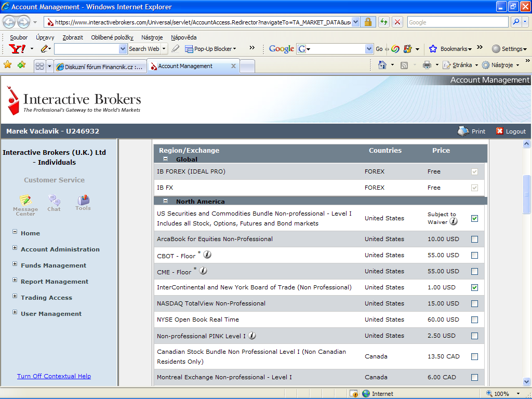Collapse the Home tree node
This screenshot has height=399, width=532.
point(15,232)
